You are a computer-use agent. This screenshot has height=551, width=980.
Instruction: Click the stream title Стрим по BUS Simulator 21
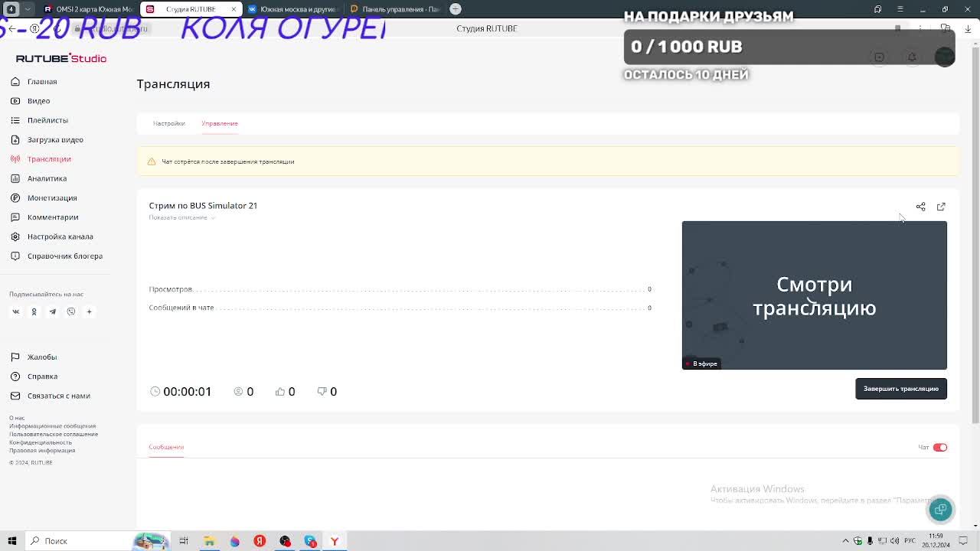203,206
